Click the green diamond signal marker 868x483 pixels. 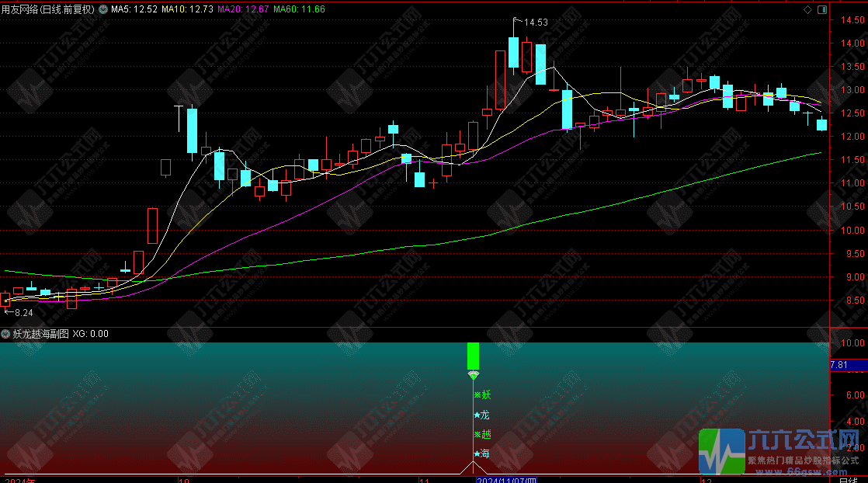click(x=473, y=375)
